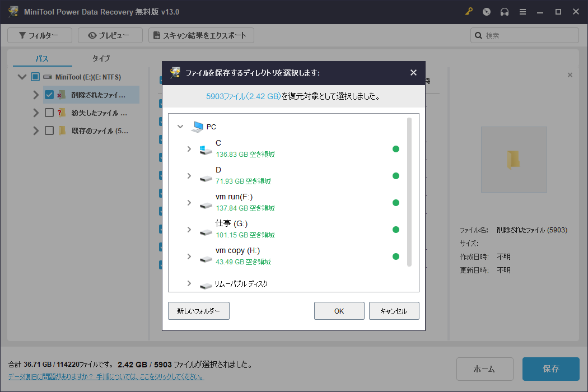Expand the D drive node
Viewport: 588px width, 392px height.
(189, 176)
